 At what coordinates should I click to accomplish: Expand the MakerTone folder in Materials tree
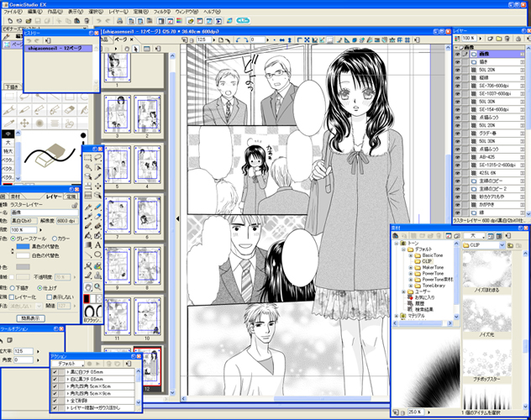411,267
